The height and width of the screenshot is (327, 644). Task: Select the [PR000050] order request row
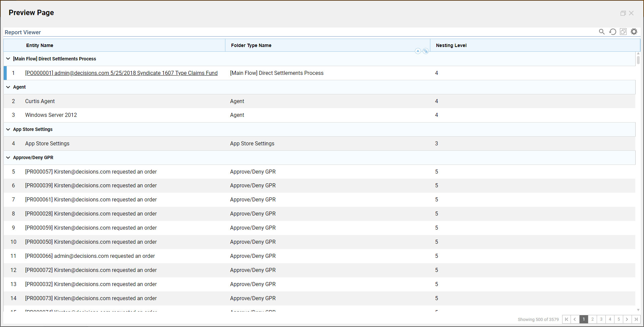point(319,242)
